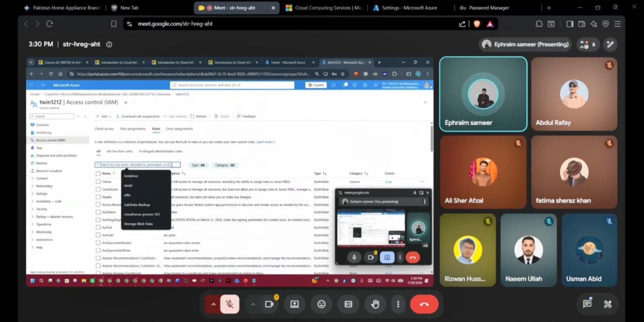Go back to the previous page
The width and height of the screenshot is (644, 322).
click(x=26, y=24)
